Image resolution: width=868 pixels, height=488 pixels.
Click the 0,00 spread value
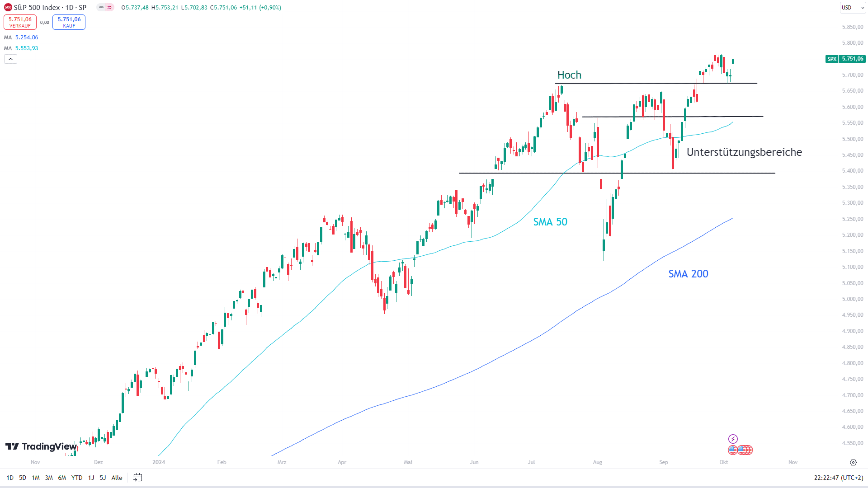[x=44, y=23]
